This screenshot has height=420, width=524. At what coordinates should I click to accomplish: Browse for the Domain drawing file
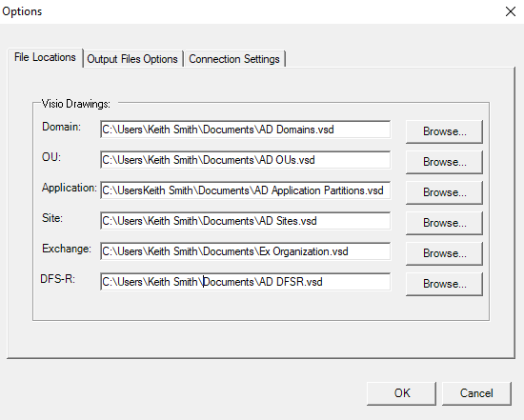tap(445, 131)
